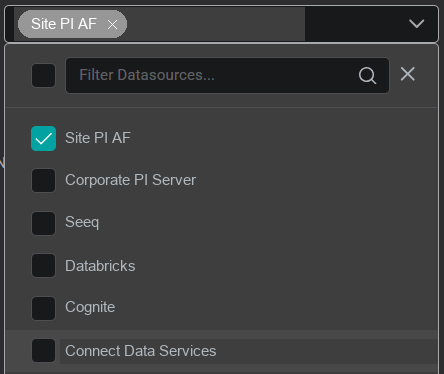The image size is (444, 374).
Task: Click the Site PI AF list label
Action: (x=98, y=138)
